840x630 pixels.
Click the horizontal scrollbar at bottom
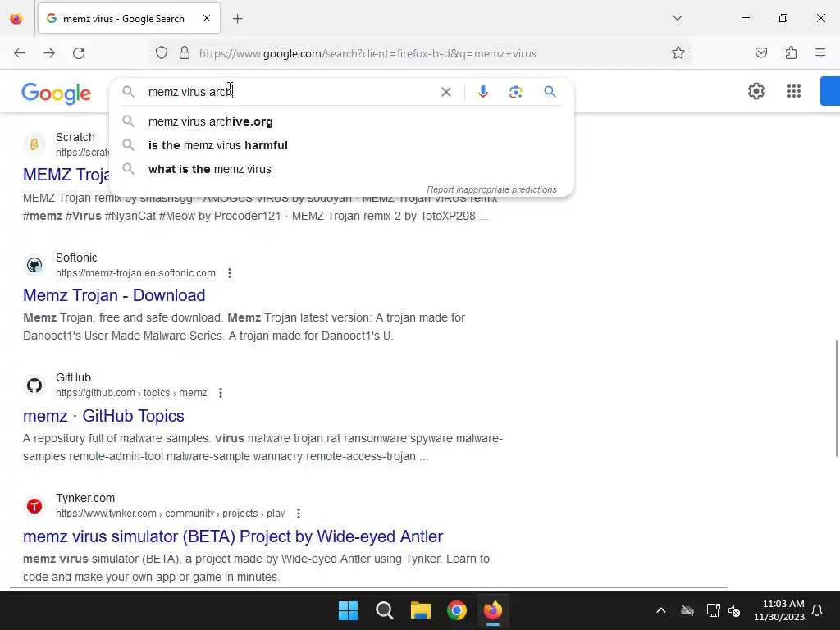[368, 587]
